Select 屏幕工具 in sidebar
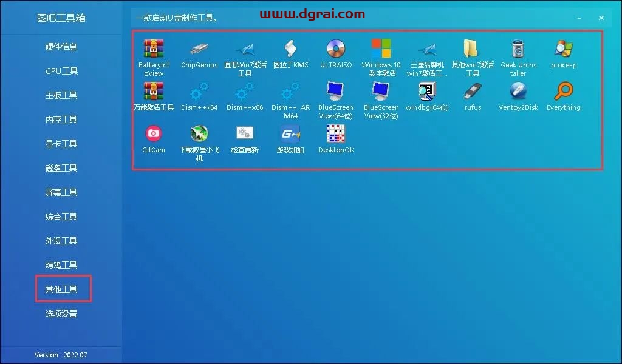 tap(61, 192)
